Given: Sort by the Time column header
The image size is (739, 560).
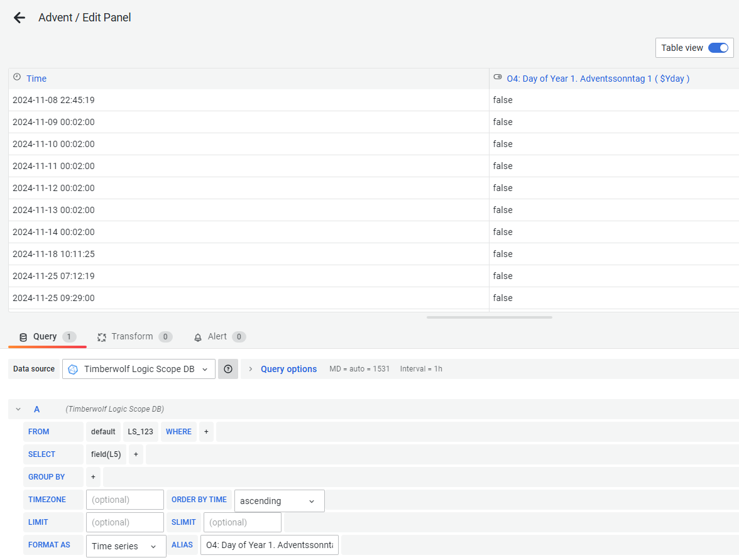Looking at the screenshot, I should [x=36, y=79].
